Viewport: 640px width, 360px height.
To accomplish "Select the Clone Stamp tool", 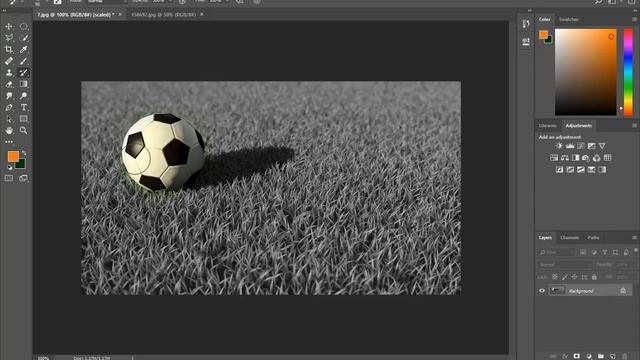I will 9,73.
